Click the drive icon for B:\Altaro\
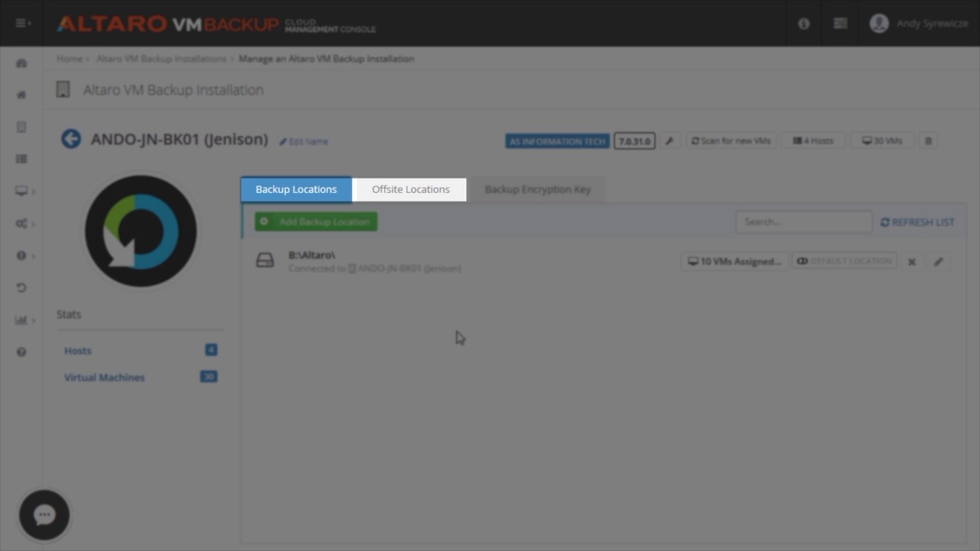Viewport: 980px width, 551px height. coord(265,261)
